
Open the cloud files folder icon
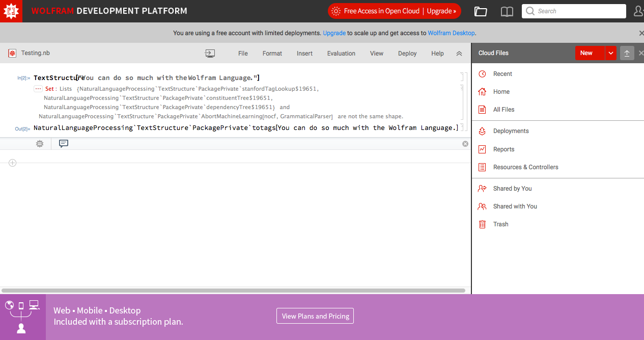pyautogui.click(x=480, y=11)
